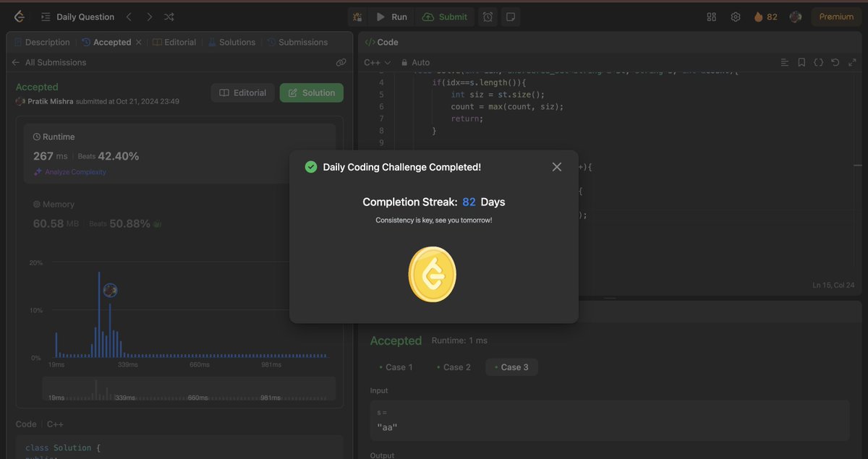Click the green Solution button
Screen dimensions: 868x459
coord(312,93)
